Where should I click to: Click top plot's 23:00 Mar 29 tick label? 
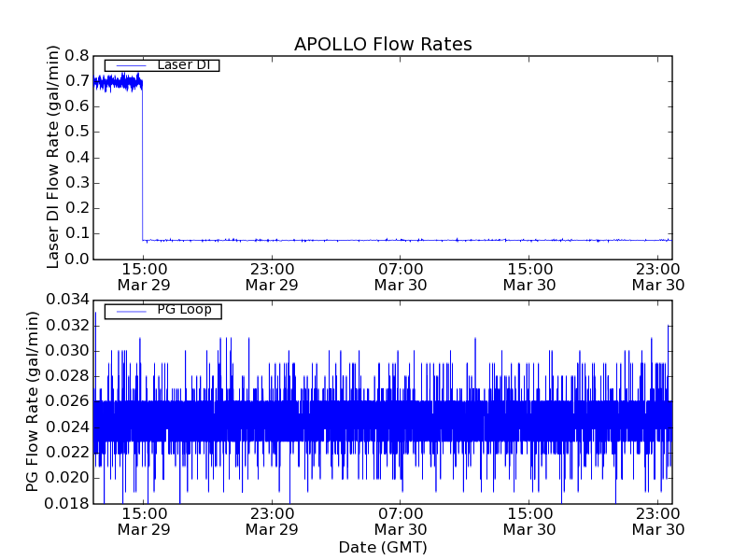[272, 277]
